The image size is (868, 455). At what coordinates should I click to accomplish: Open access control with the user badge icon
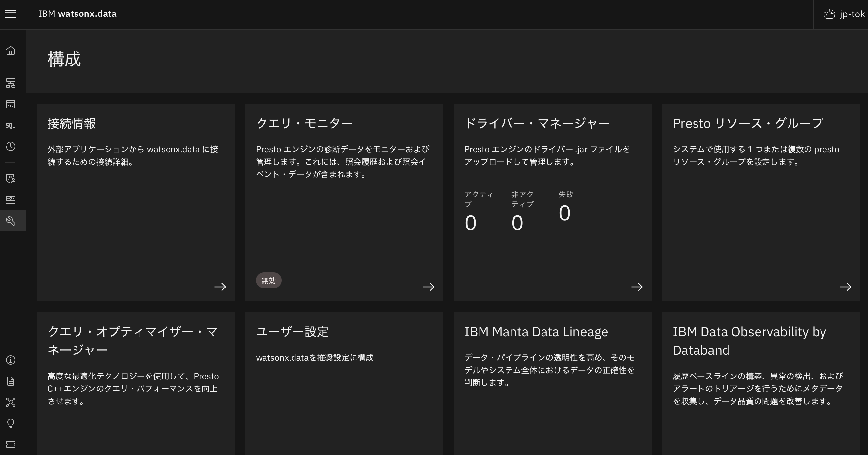11,179
